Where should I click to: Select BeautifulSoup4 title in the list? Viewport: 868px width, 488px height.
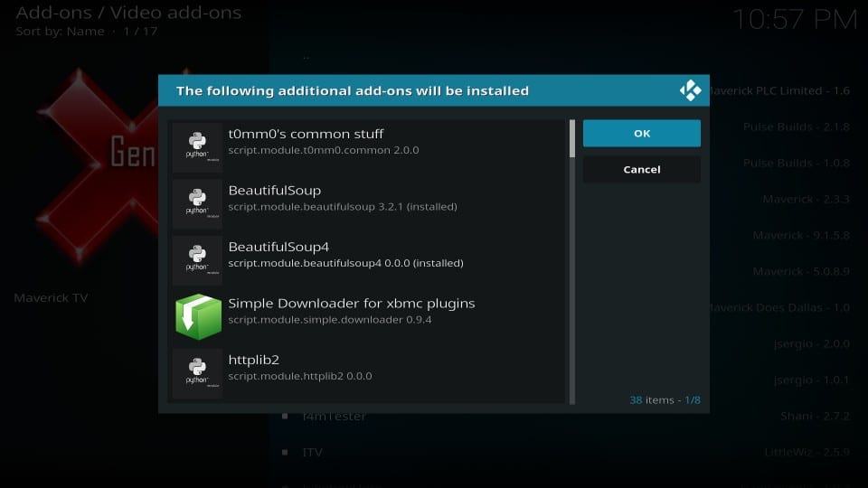click(278, 247)
